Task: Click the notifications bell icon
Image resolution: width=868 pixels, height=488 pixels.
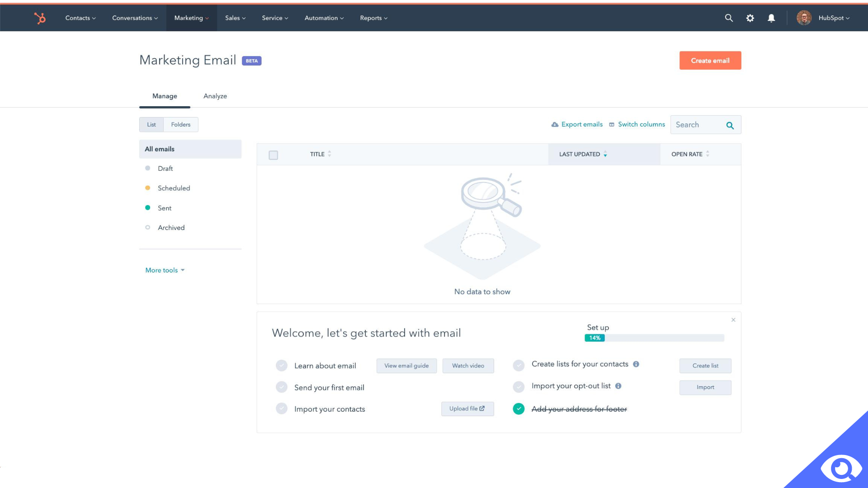Action: pos(771,18)
